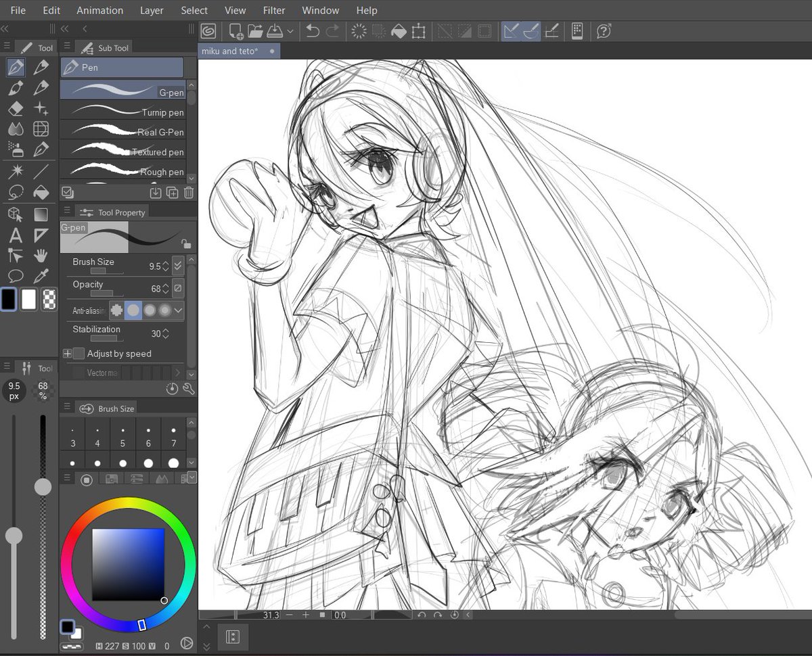The height and width of the screenshot is (656, 812).
Task: Open the Animation menu
Action: (x=100, y=10)
